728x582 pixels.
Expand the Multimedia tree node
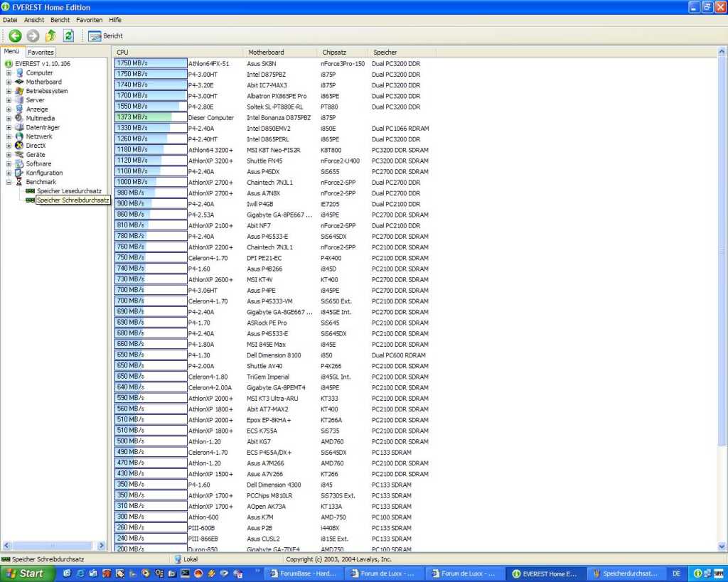pos(9,118)
